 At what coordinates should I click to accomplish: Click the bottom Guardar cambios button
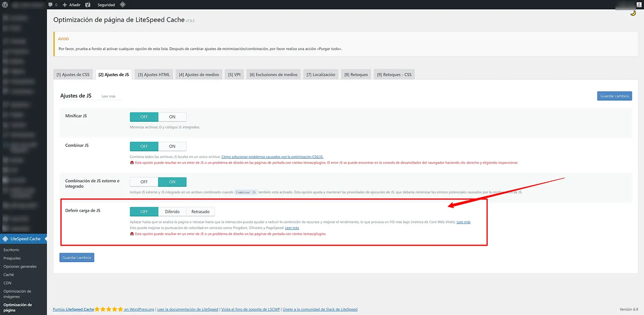(x=77, y=257)
